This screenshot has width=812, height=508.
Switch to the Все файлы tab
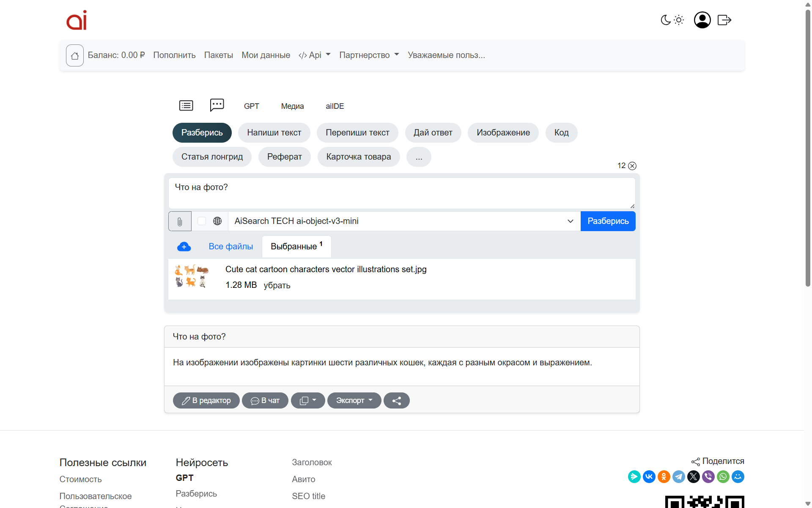tap(230, 246)
